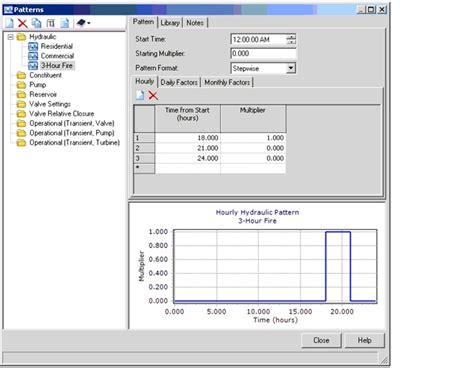The height and width of the screenshot is (368, 474).
Task: Click the Multiplier column header
Action: (253, 118)
